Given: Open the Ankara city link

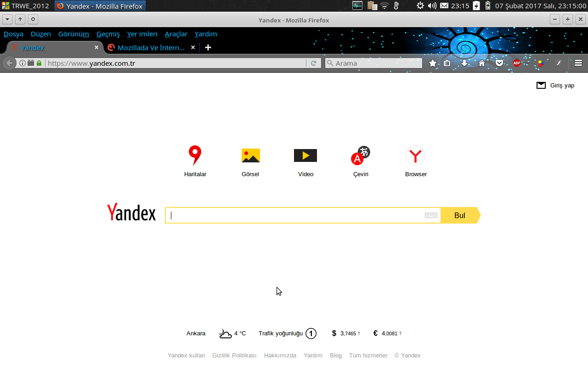Looking at the screenshot, I should coord(196,333).
